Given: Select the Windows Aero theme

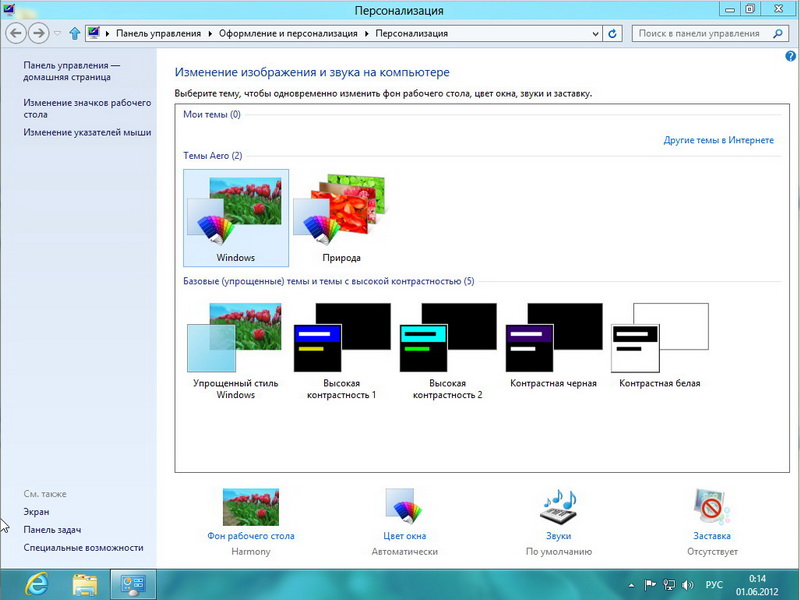Looking at the screenshot, I should coord(236,218).
